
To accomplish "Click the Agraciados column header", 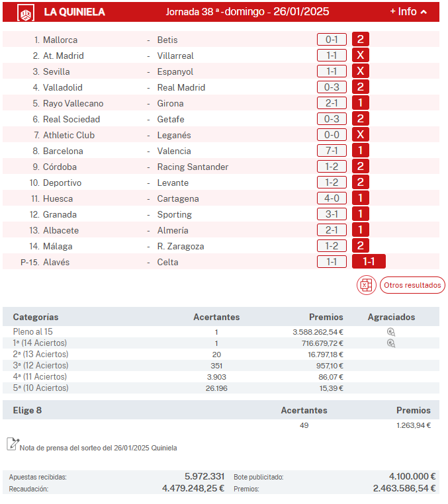I will pos(391,317).
